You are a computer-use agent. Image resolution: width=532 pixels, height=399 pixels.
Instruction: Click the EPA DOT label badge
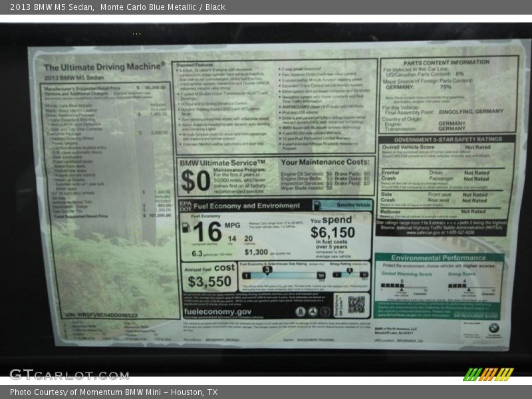(x=186, y=206)
